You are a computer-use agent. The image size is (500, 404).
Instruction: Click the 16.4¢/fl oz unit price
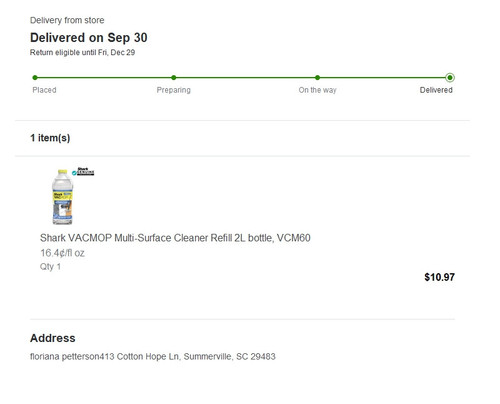pos(62,253)
